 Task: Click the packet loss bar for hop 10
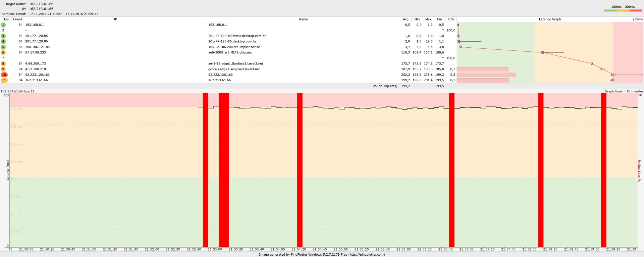tap(486, 75)
